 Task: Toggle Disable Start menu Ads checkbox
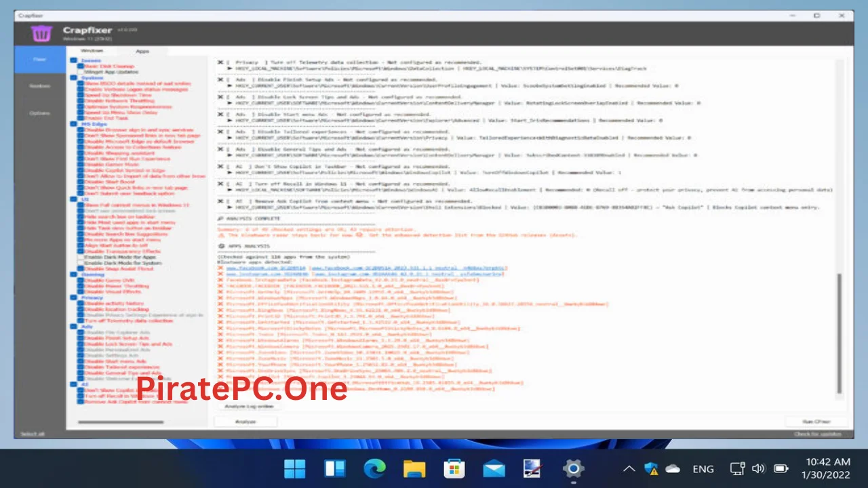click(81, 361)
